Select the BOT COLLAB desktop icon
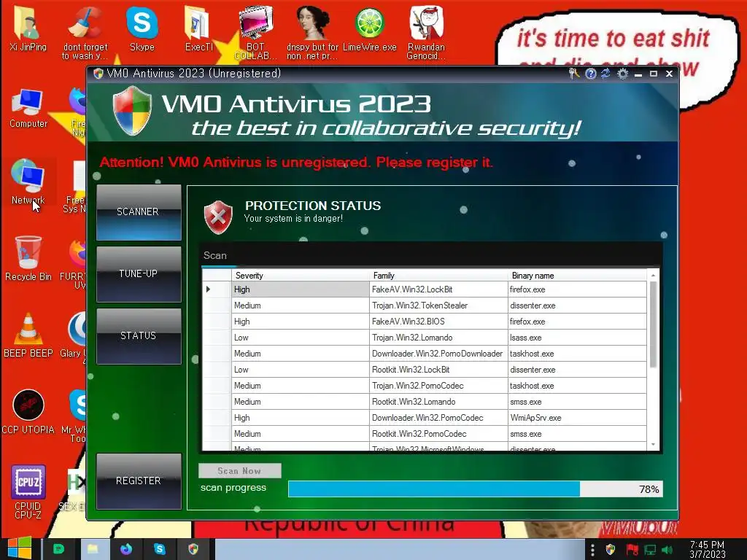This screenshot has height=560, width=747. (x=256, y=32)
